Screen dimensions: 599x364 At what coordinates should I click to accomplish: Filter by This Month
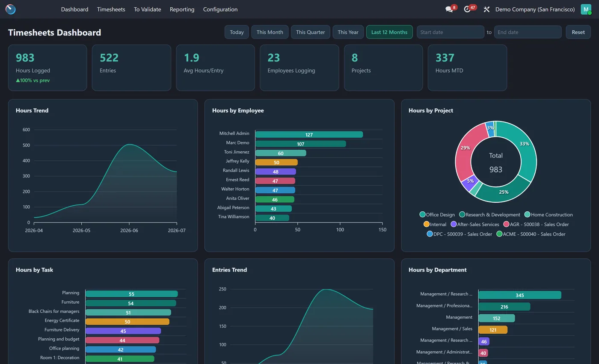(270, 32)
